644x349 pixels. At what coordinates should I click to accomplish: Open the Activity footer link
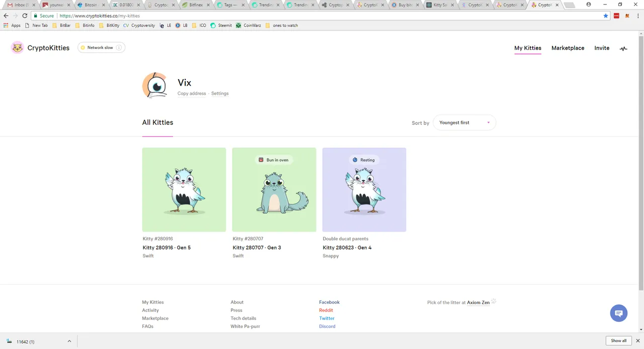(x=150, y=310)
